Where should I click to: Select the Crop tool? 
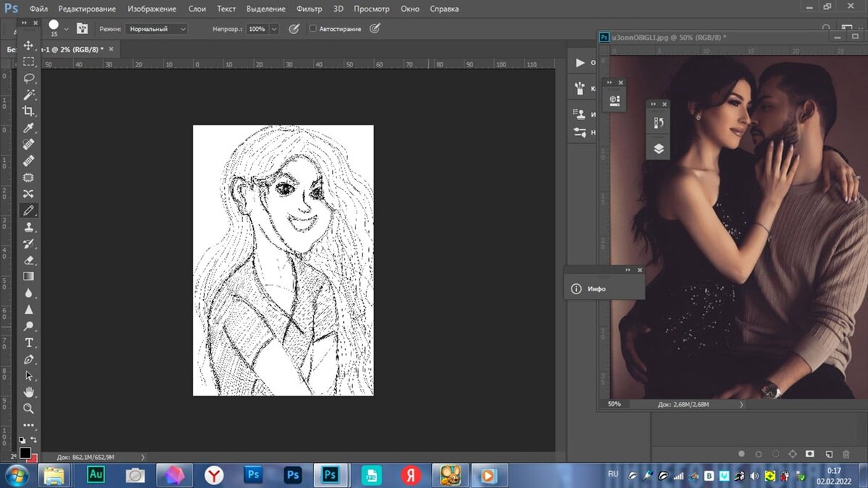pyautogui.click(x=28, y=111)
